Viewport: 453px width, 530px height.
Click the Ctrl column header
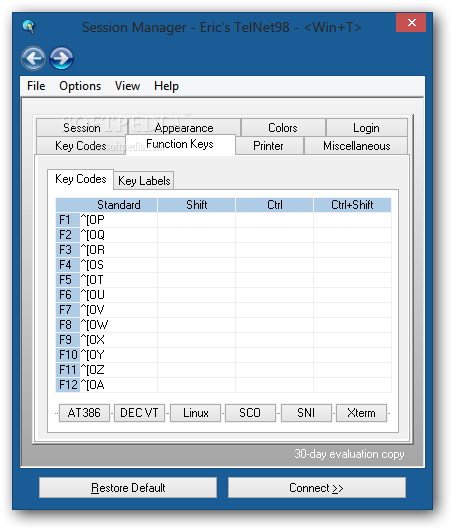[275, 205]
